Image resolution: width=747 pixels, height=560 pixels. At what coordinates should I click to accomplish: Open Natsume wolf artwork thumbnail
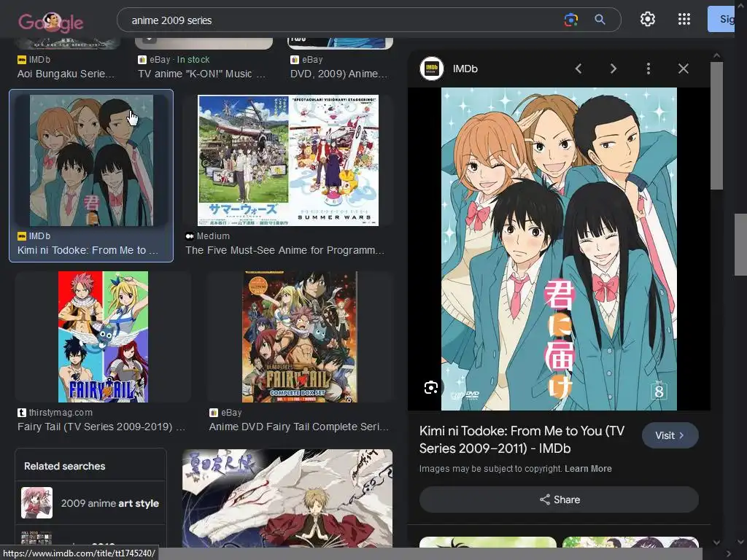click(x=287, y=499)
